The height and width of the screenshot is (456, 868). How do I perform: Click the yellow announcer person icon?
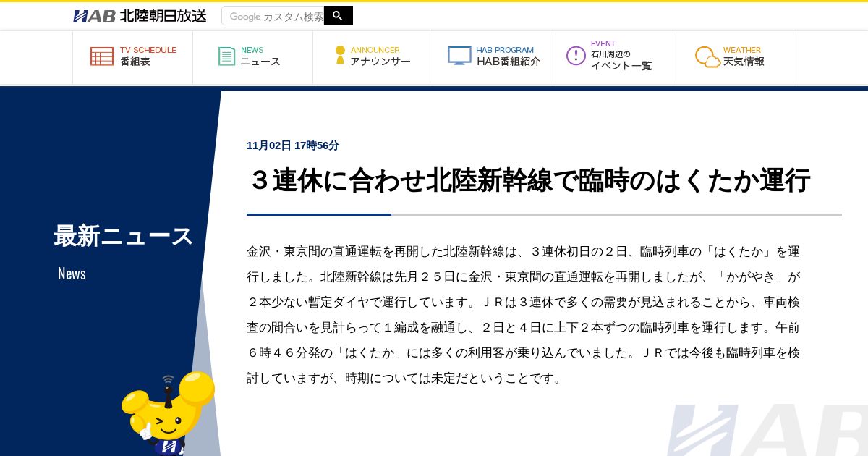[340, 56]
